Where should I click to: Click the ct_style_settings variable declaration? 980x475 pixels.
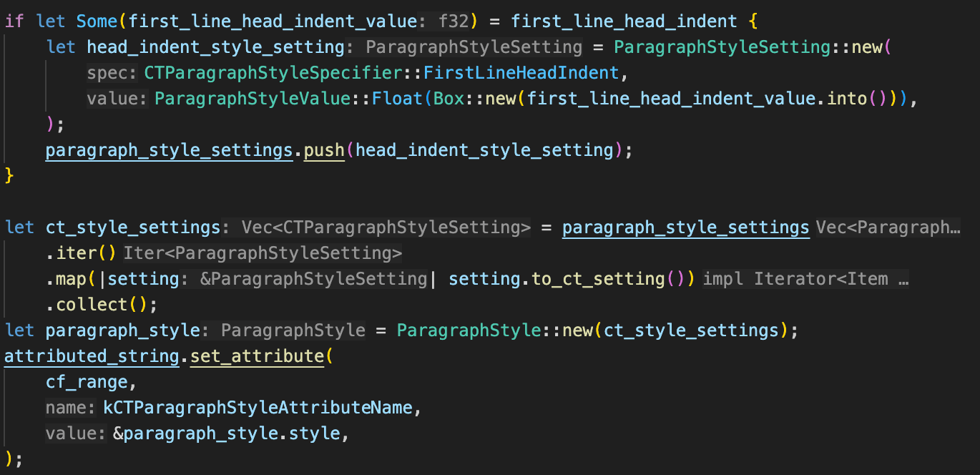(x=132, y=227)
